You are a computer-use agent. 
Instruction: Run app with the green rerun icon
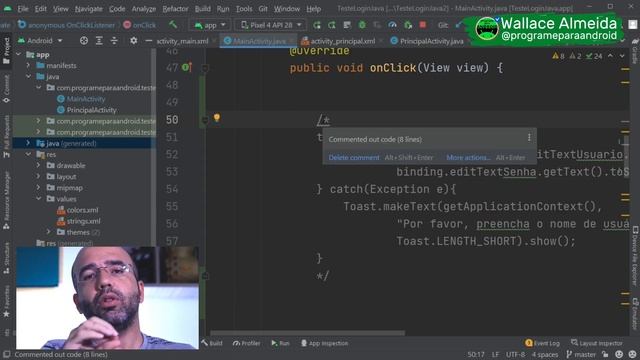(317, 25)
